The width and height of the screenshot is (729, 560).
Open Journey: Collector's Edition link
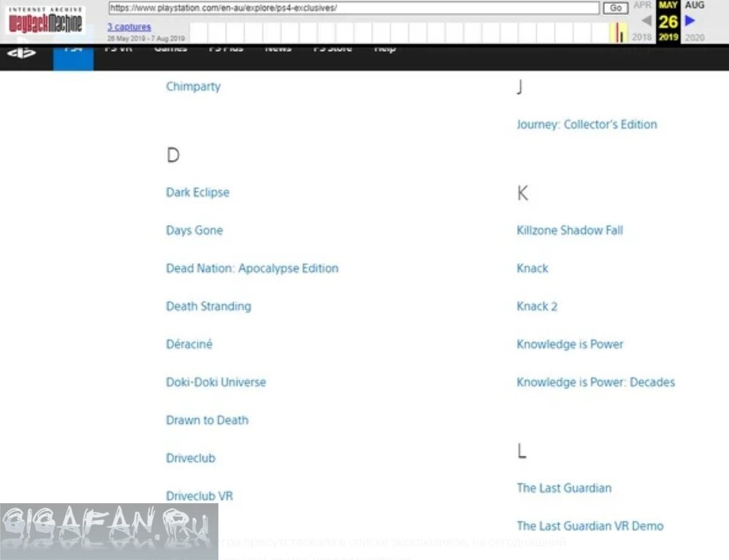coord(587,125)
